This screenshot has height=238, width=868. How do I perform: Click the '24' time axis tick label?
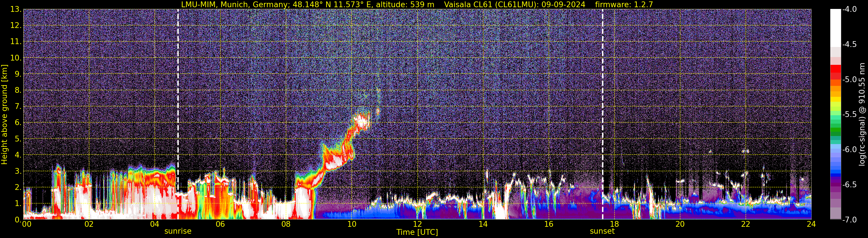811,224
